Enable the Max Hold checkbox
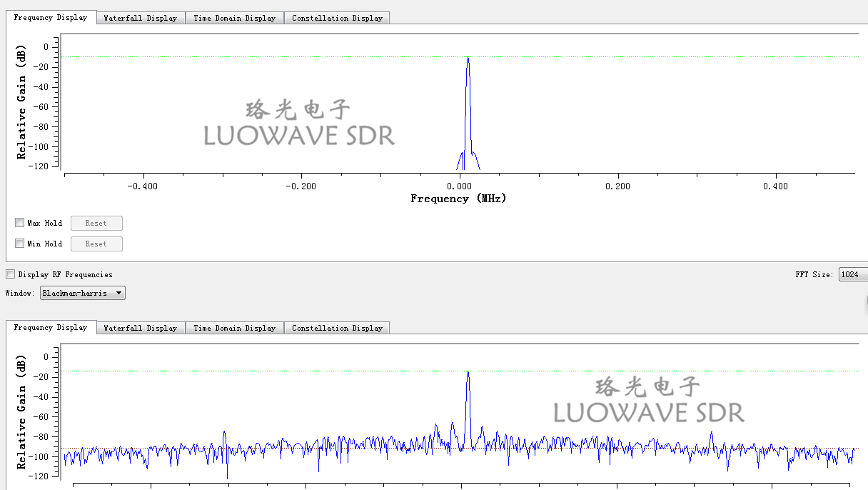The height and width of the screenshot is (490, 868). pos(19,222)
